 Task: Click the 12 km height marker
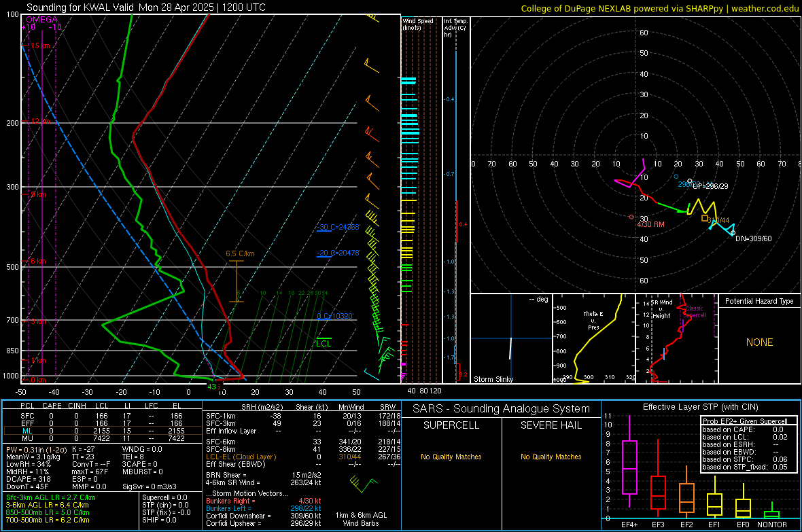(x=40, y=121)
